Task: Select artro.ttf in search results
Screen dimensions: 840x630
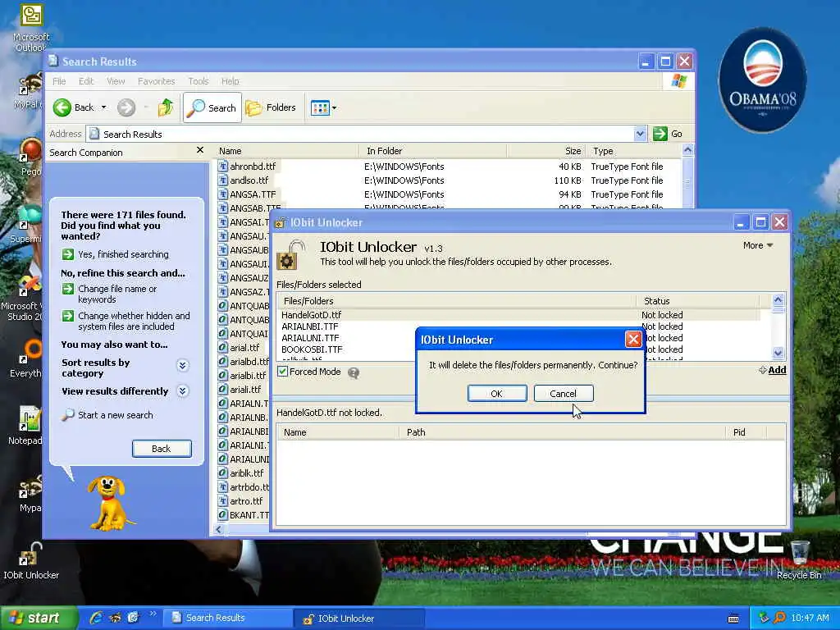Action: point(246,501)
